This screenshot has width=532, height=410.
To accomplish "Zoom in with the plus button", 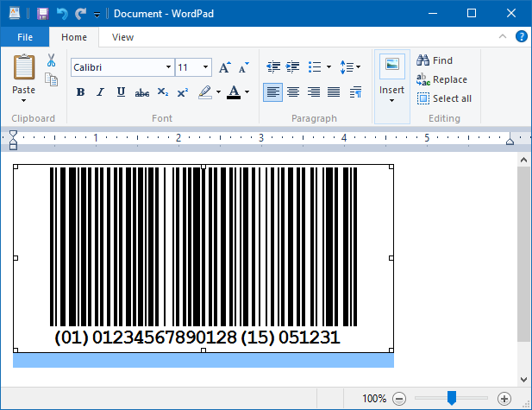I will (x=504, y=399).
